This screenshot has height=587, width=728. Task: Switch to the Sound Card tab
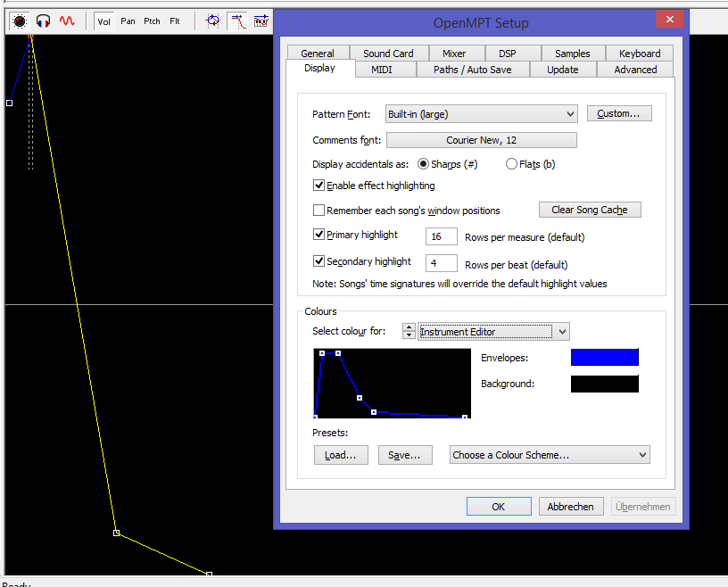click(388, 54)
